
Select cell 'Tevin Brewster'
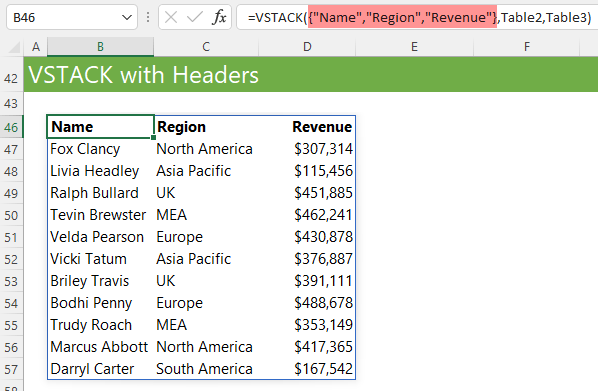100,215
